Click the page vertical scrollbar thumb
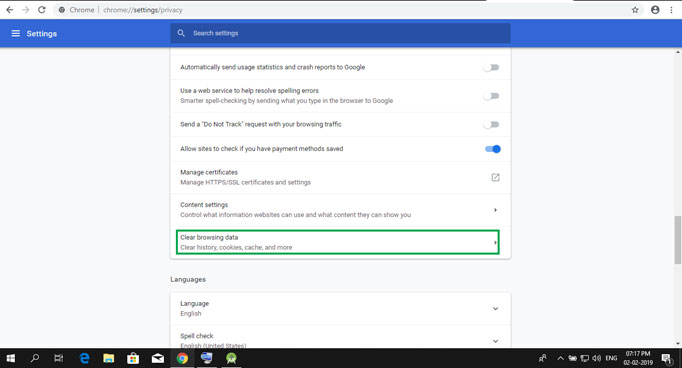 (678, 240)
